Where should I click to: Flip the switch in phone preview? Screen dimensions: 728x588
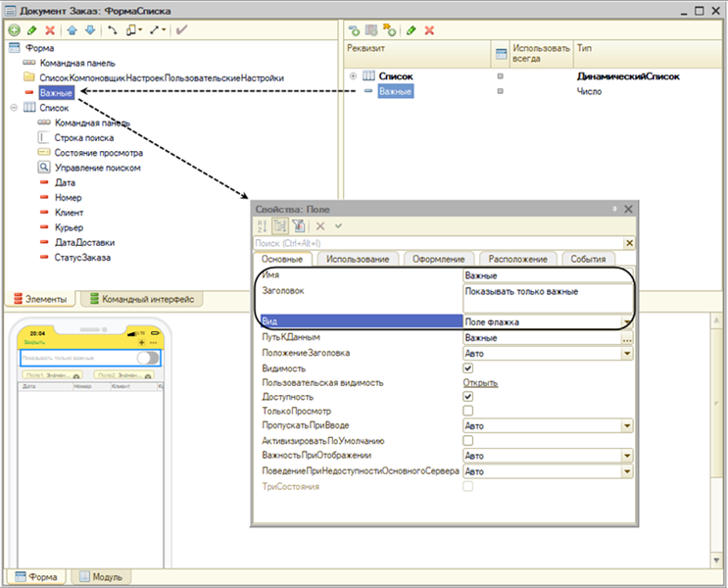point(147,358)
